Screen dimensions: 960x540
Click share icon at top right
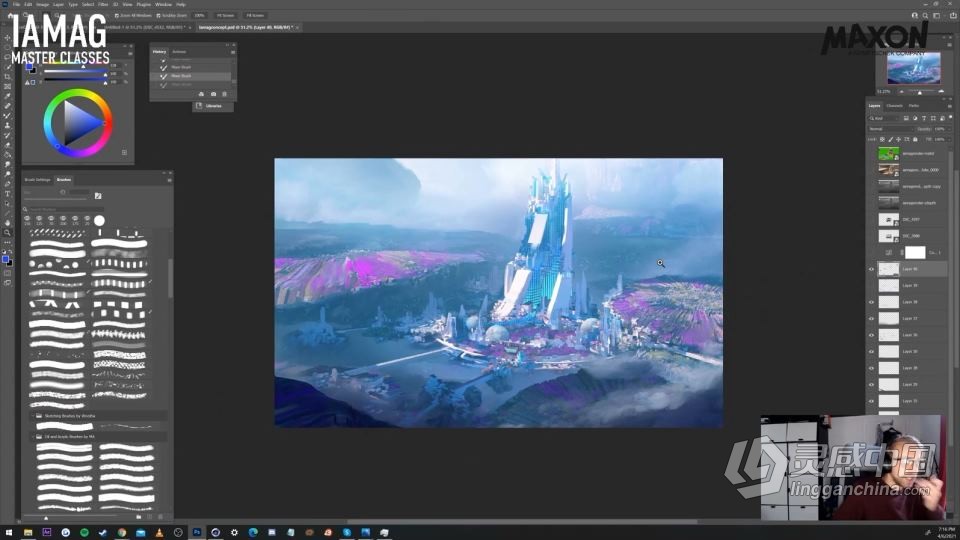pyautogui.click(x=953, y=15)
